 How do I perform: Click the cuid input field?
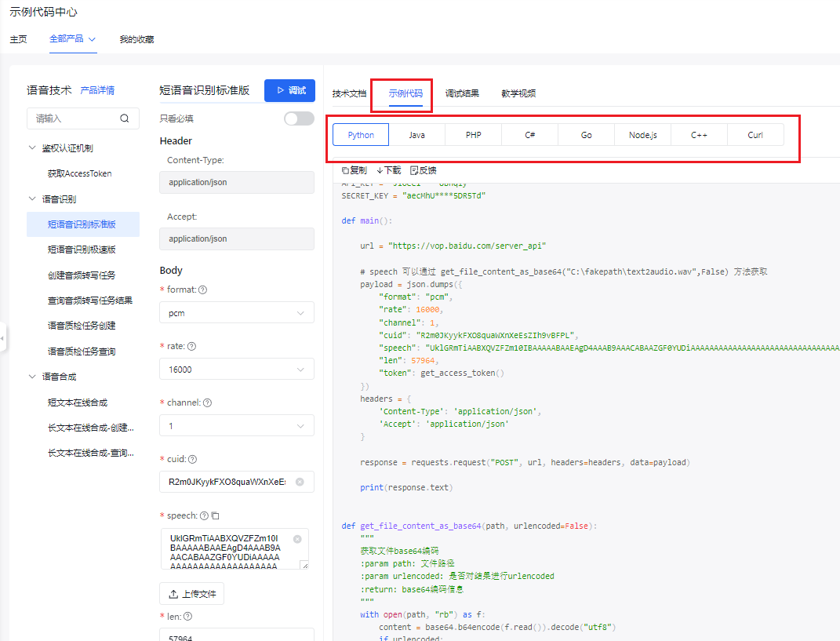click(237, 482)
